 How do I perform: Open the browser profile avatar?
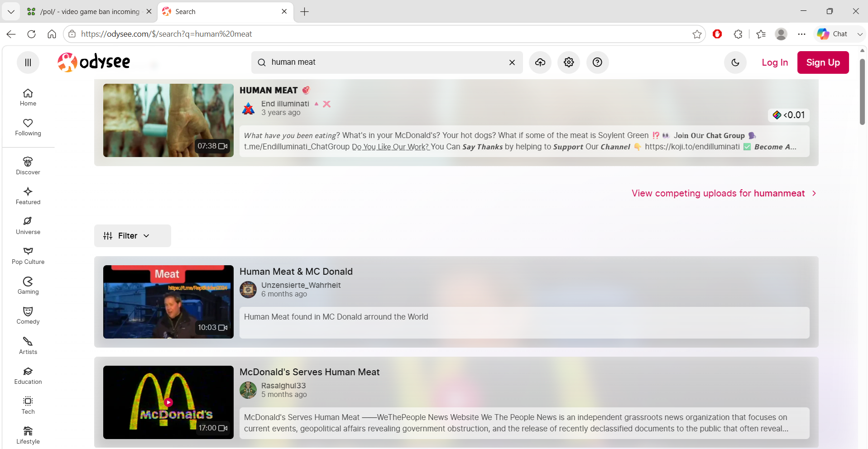coord(781,34)
